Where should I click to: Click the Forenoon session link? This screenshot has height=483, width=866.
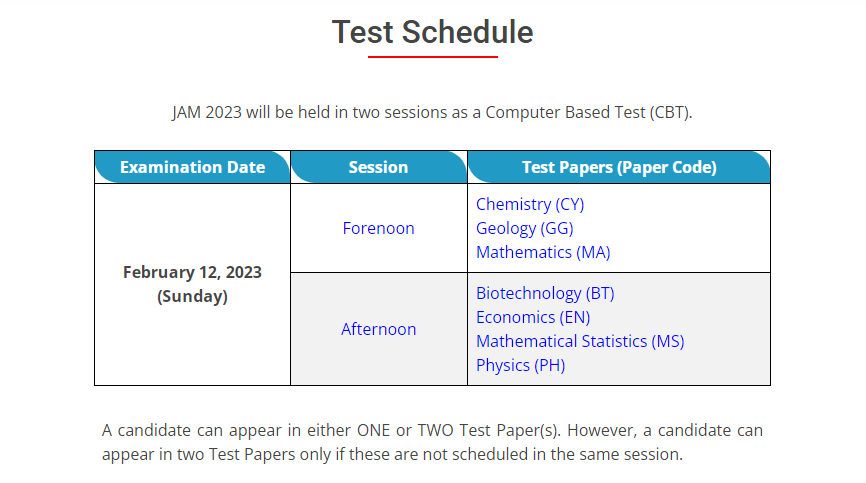point(378,228)
